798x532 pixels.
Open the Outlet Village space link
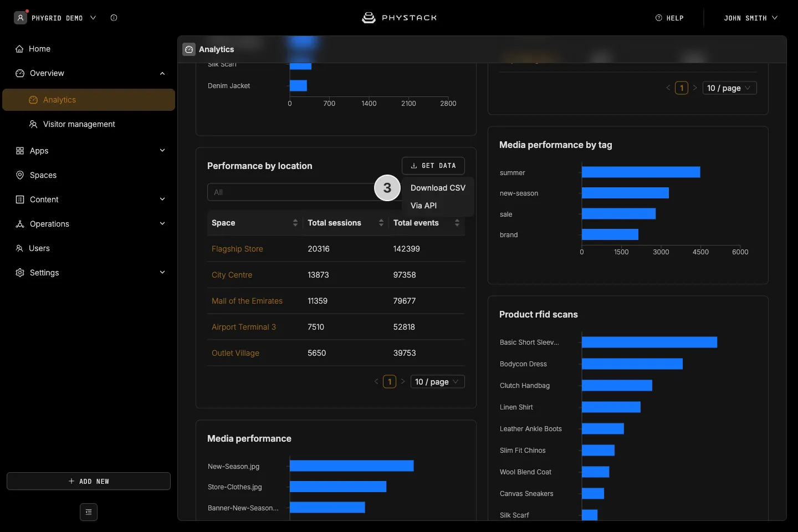point(236,353)
